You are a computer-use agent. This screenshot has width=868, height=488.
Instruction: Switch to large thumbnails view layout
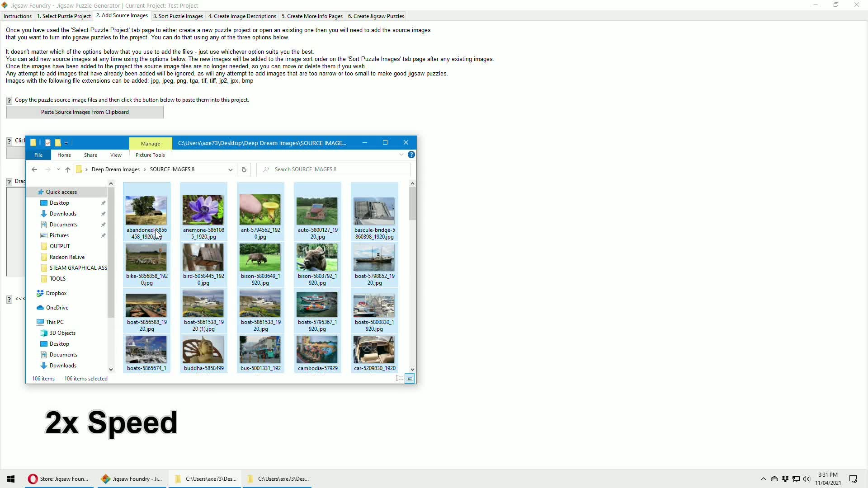pyautogui.click(x=410, y=379)
